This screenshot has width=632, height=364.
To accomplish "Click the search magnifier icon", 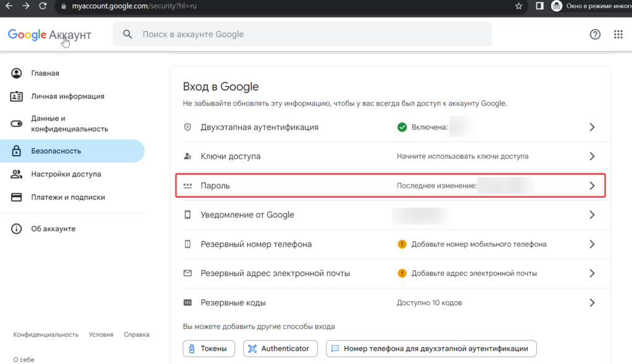I will click(x=127, y=35).
